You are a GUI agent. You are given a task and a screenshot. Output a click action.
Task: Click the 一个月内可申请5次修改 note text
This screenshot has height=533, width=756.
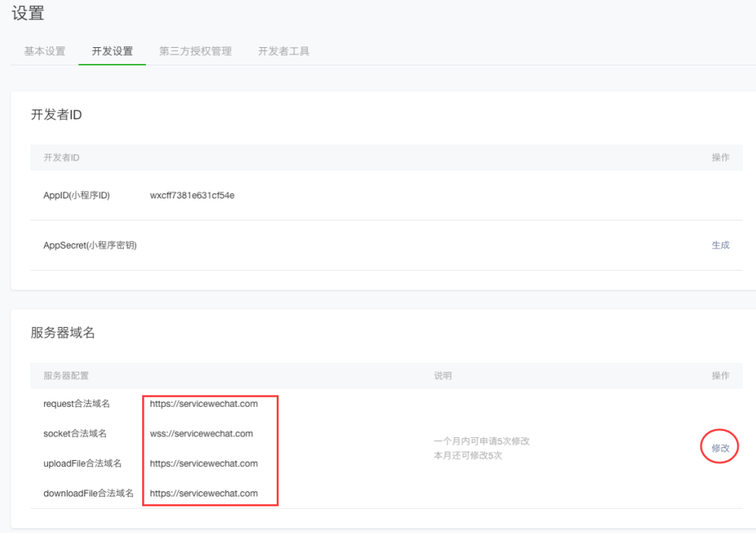tap(481, 441)
